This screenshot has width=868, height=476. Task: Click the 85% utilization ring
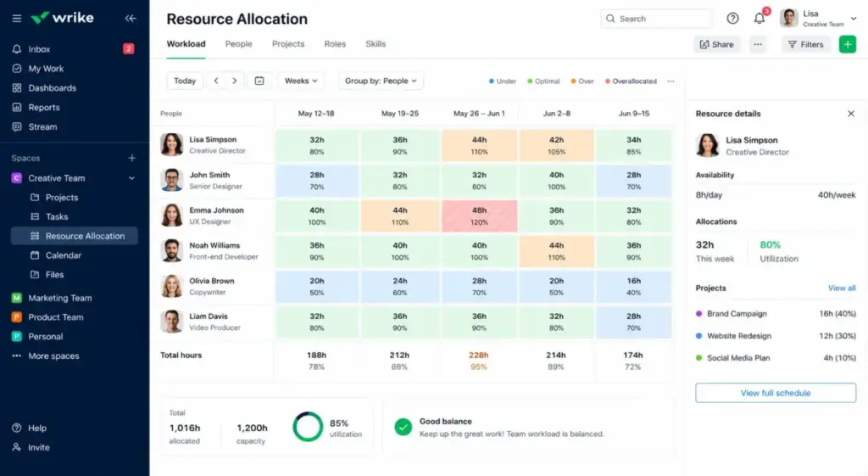(308, 427)
